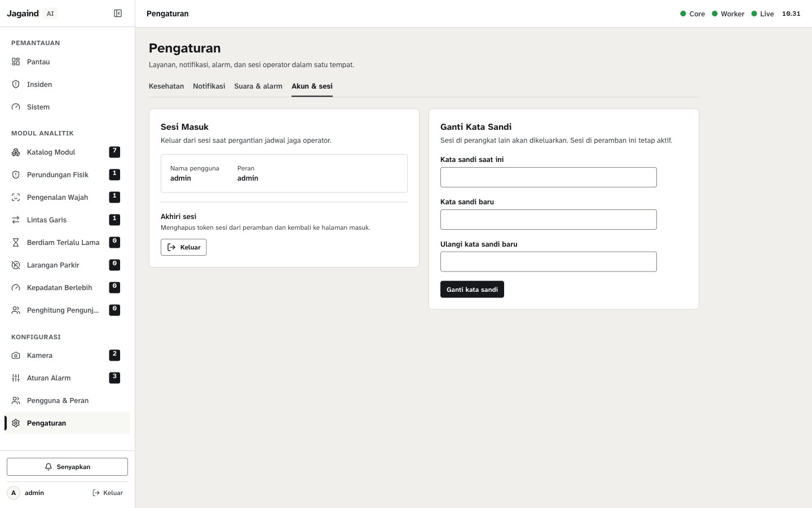Image resolution: width=812 pixels, height=508 pixels.
Task: Switch to the Kesehatan tab
Action: click(x=166, y=86)
